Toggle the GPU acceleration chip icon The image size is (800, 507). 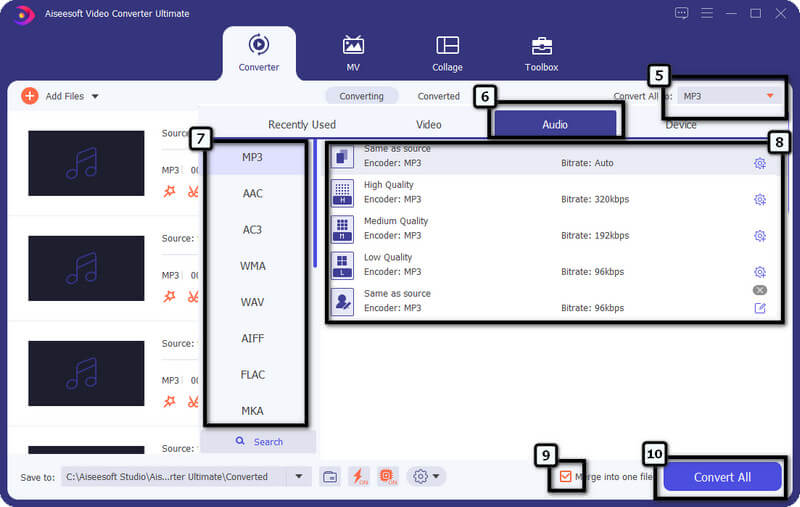pos(389,477)
